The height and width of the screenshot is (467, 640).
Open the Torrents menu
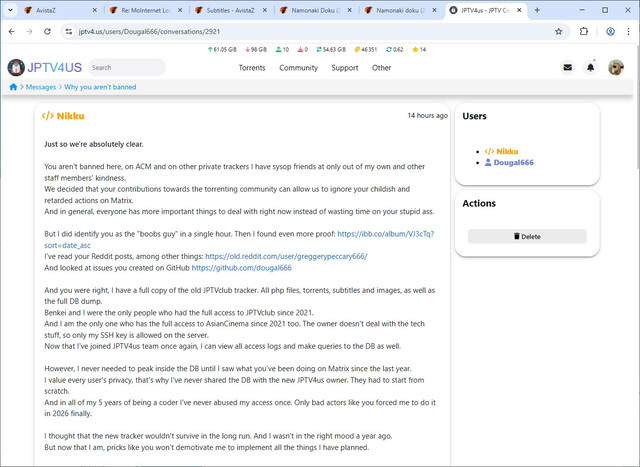pyautogui.click(x=252, y=68)
